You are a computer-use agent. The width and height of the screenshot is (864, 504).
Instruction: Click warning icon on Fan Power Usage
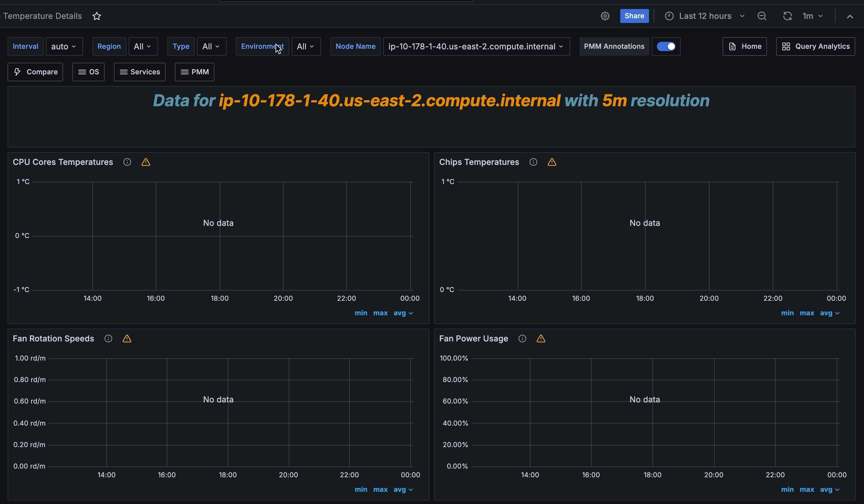541,339
